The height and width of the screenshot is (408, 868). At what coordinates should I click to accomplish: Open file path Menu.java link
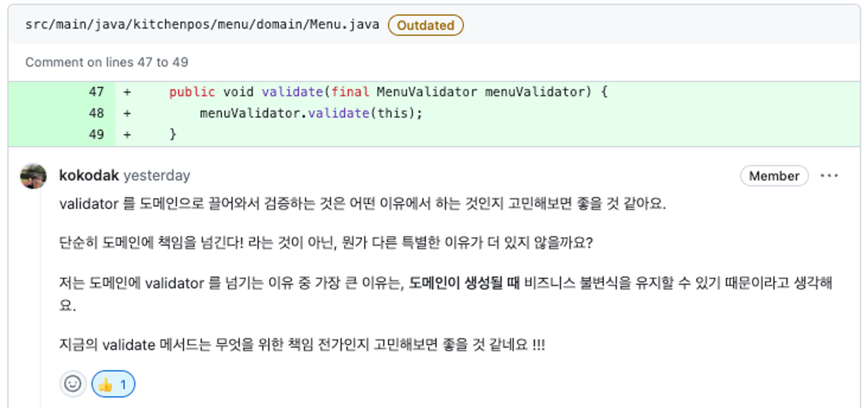click(202, 25)
